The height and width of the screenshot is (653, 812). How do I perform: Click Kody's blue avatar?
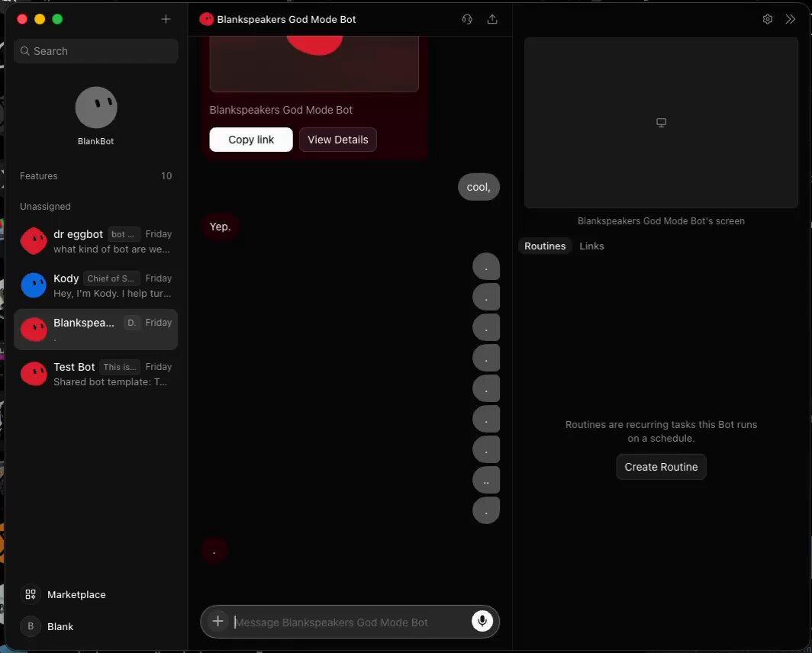(34, 285)
